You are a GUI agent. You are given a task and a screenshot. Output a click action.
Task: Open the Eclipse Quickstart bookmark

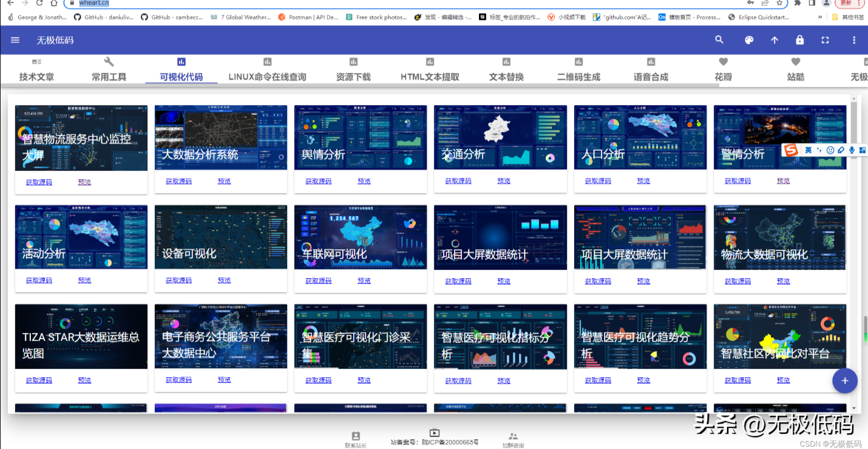click(x=759, y=18)
